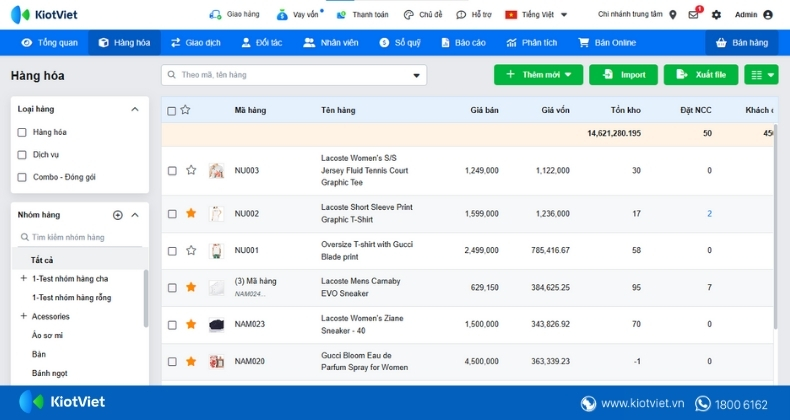Open the Phân tích menu
The width and height of the screenshot is (790, 420).
(x=532, y=43)
